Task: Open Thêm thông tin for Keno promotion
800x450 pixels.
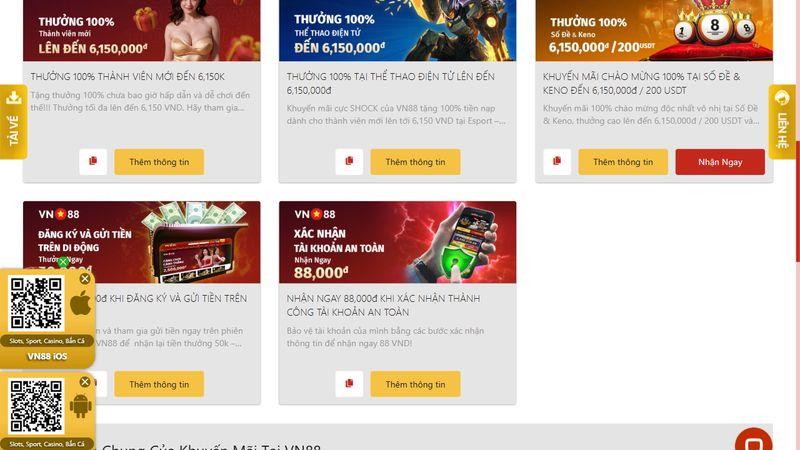Action: [x=623, y=162]
